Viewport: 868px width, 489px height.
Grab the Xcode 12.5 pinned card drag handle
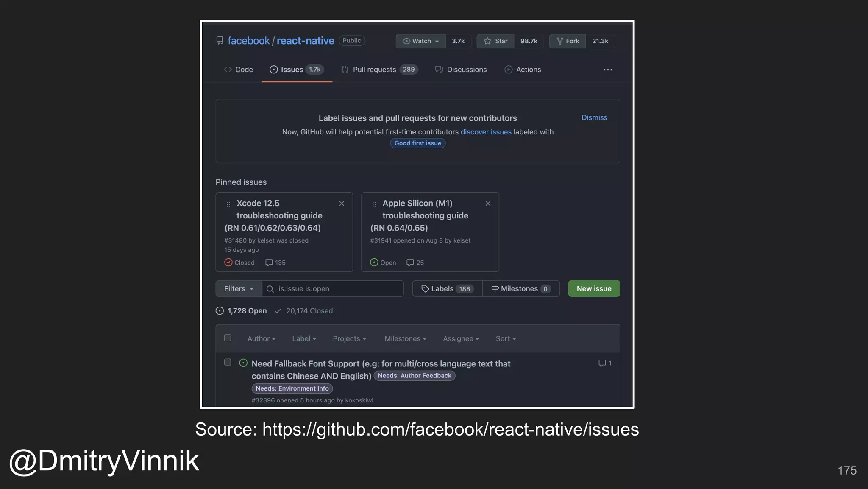coord(228,204)
